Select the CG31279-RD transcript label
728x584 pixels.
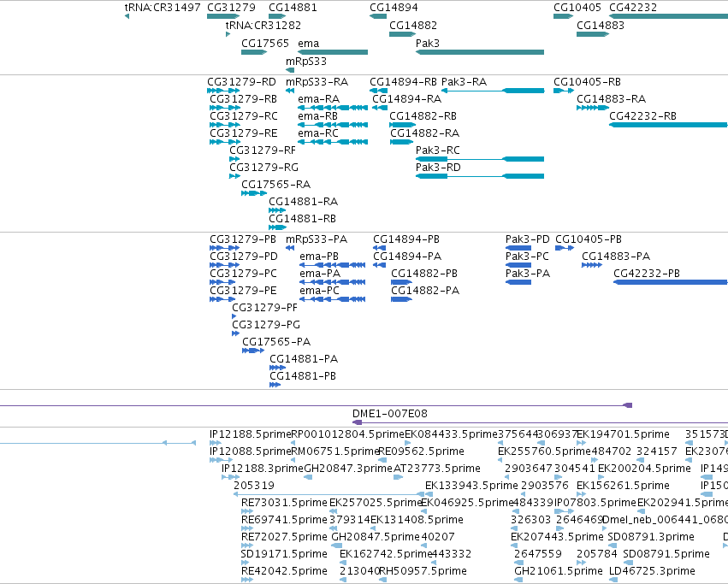click(x=241, y=82)
